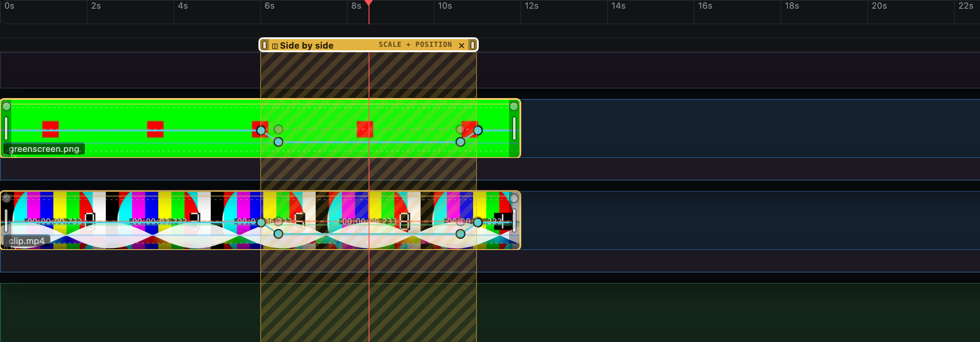Click the fade handle at clip.mp4 end

[514, 198]
